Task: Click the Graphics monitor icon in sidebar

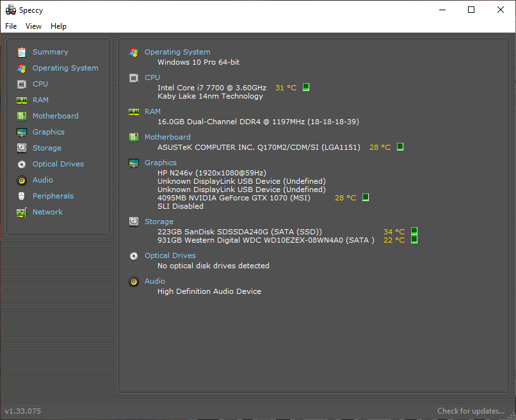Action: click(22, 133)
